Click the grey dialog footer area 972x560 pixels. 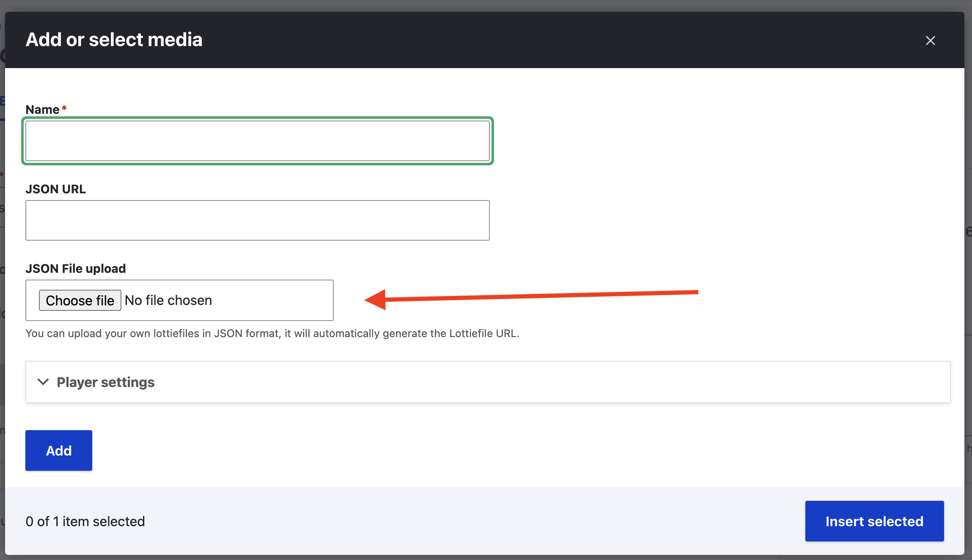[x=465, y=522]
